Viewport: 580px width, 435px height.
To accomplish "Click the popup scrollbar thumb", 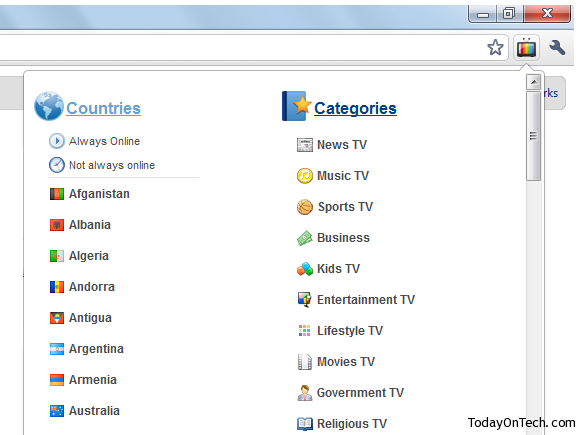I will click(x=533, y=136).
